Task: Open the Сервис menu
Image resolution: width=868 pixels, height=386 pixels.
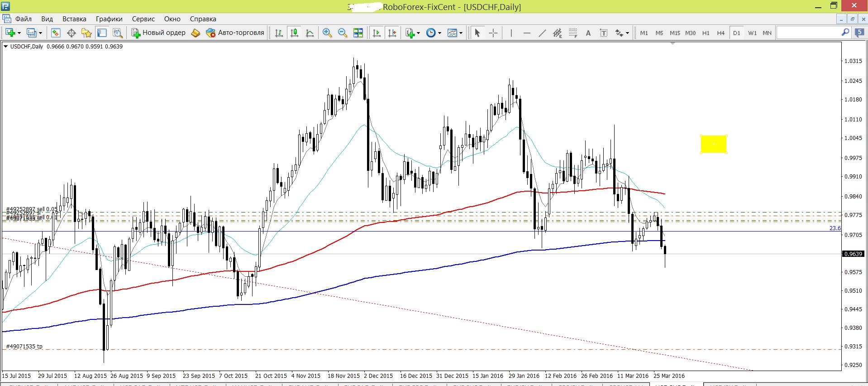Action: click(x=143, y=19)
